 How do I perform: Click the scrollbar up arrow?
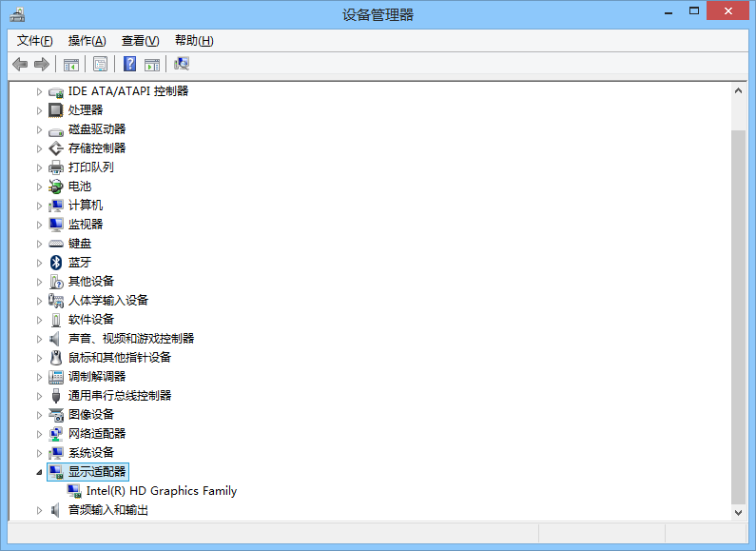[x=738, y=90]
